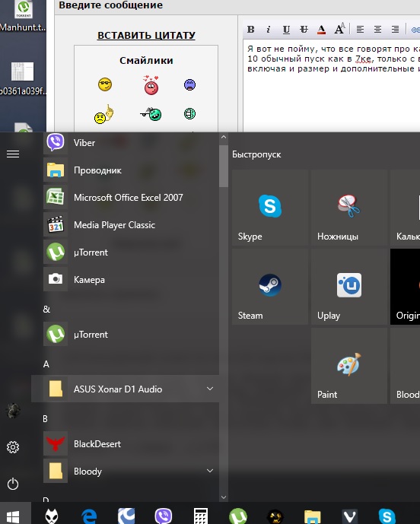
Task: Open the Origin tile
Action: tap(406, 287)
